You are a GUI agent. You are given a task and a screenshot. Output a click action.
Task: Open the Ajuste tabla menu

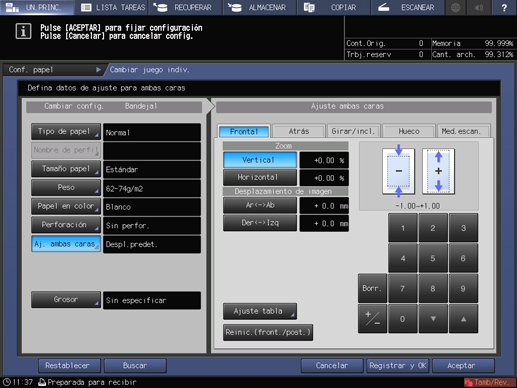(x=260, y=311)
